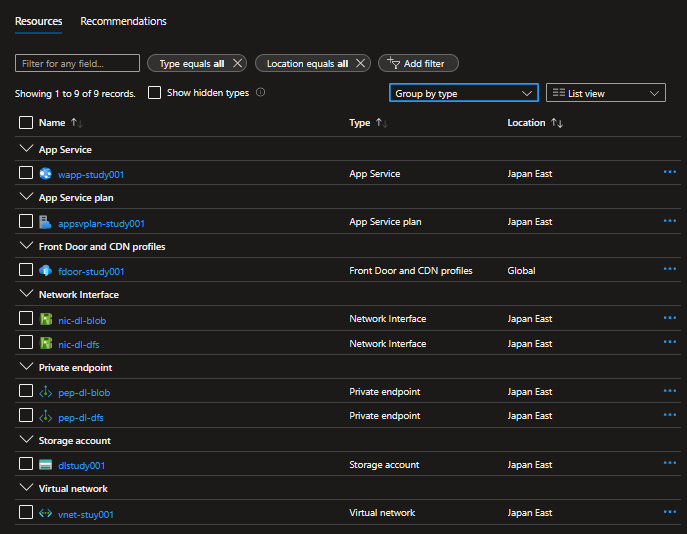Select the fdoor-study001 row checkbox
Viewport: 687px width, 534px height.
pos(26,269)
